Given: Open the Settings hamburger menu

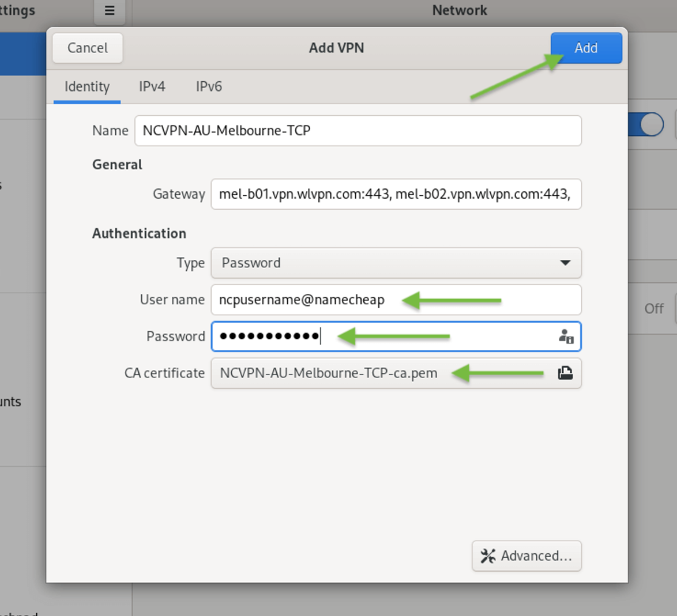Looking at the screenshot, I should [x=110, y=10].
